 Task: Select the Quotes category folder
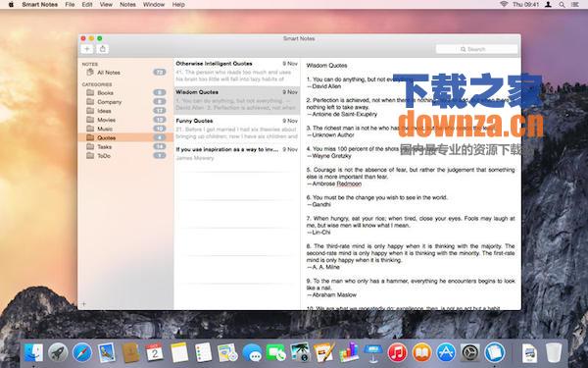tap(125, 137)
